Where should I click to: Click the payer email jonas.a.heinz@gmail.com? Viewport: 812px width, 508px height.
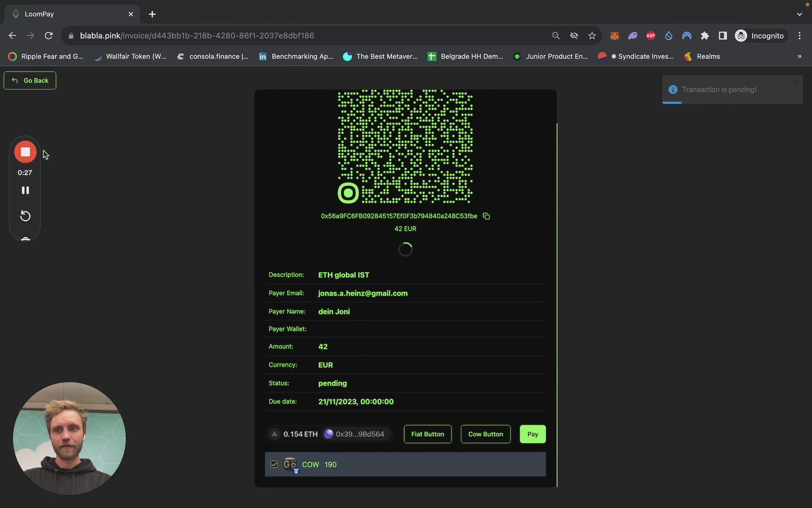coord(363,293)
